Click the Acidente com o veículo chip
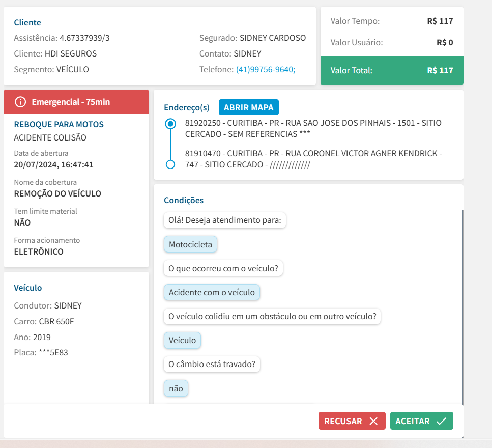 [x=212, y=292]
